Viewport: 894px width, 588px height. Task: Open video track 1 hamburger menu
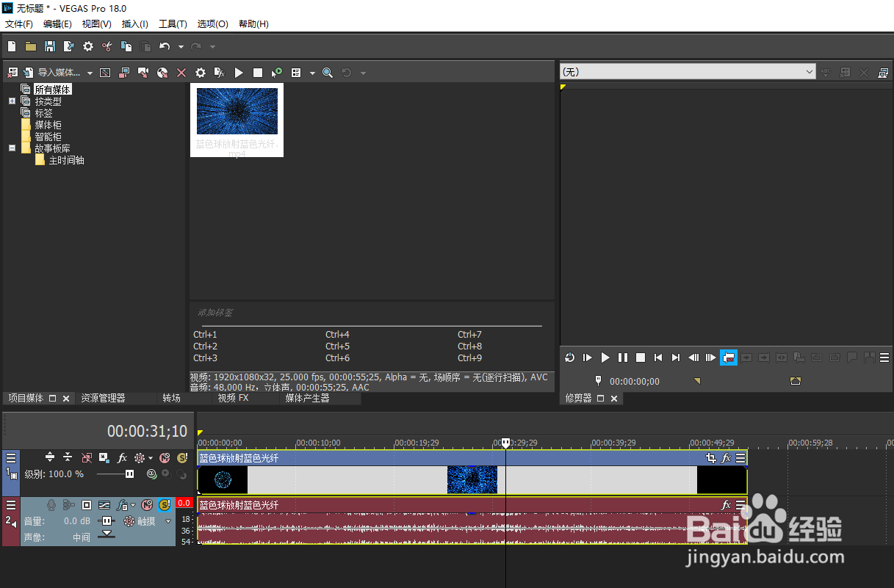click(x=11, y=457)
